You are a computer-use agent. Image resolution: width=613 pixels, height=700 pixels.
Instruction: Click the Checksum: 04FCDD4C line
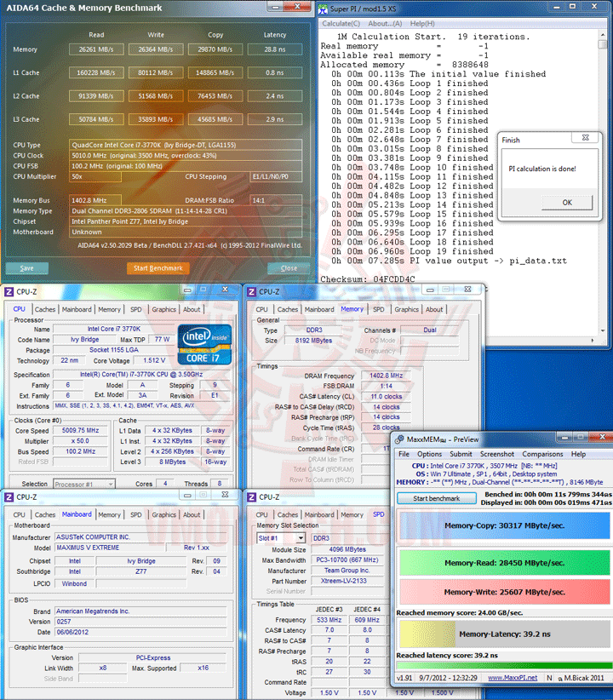pos(368,279)
